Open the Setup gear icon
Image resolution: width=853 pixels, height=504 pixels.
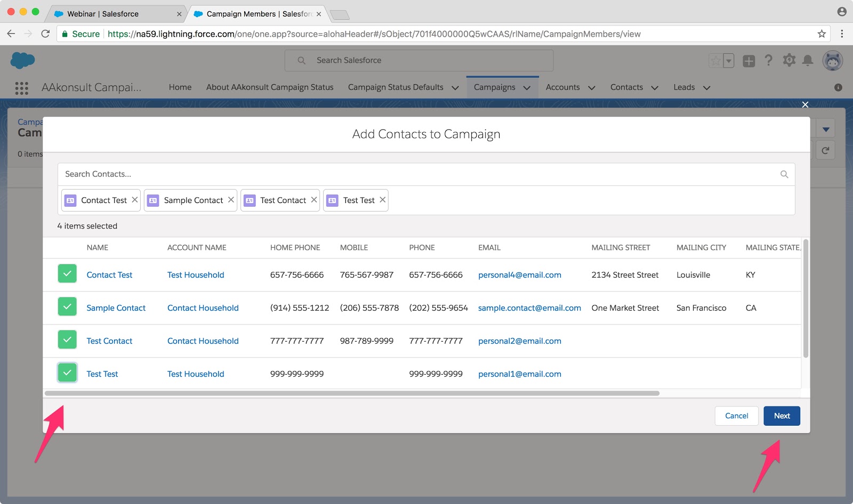(788, 61)
